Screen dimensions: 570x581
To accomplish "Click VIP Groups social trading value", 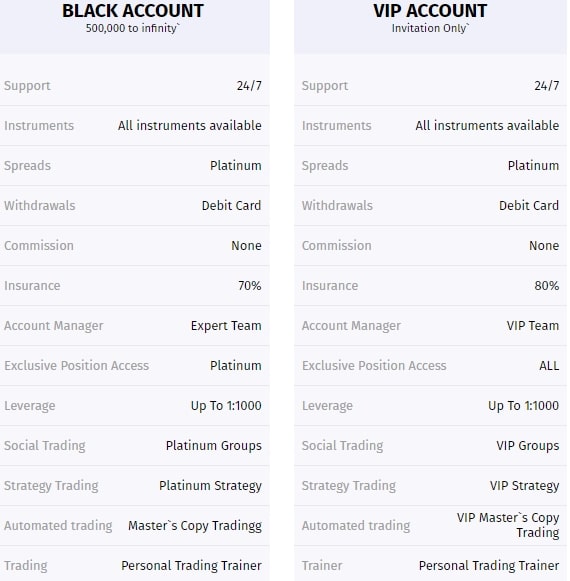I will click(x=528, y=446).
